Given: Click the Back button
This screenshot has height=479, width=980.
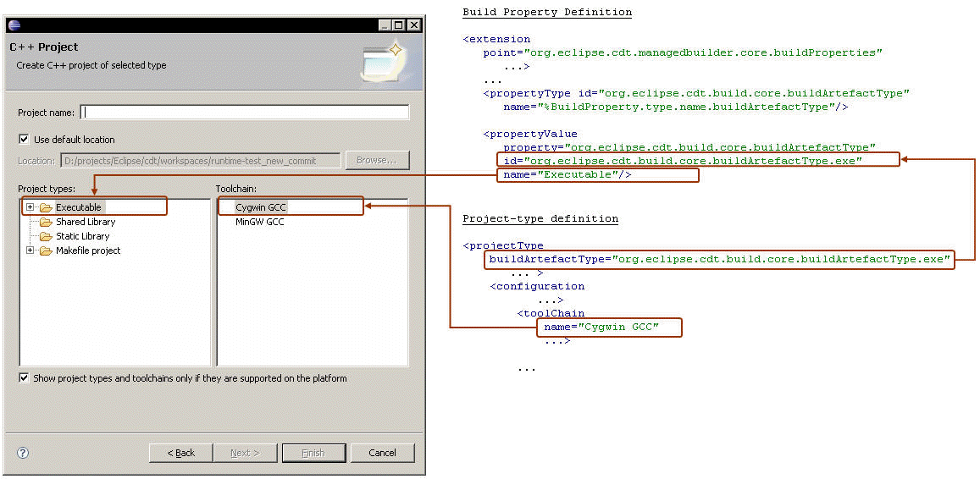Looking at the screenshot, I should click(180, 453).
